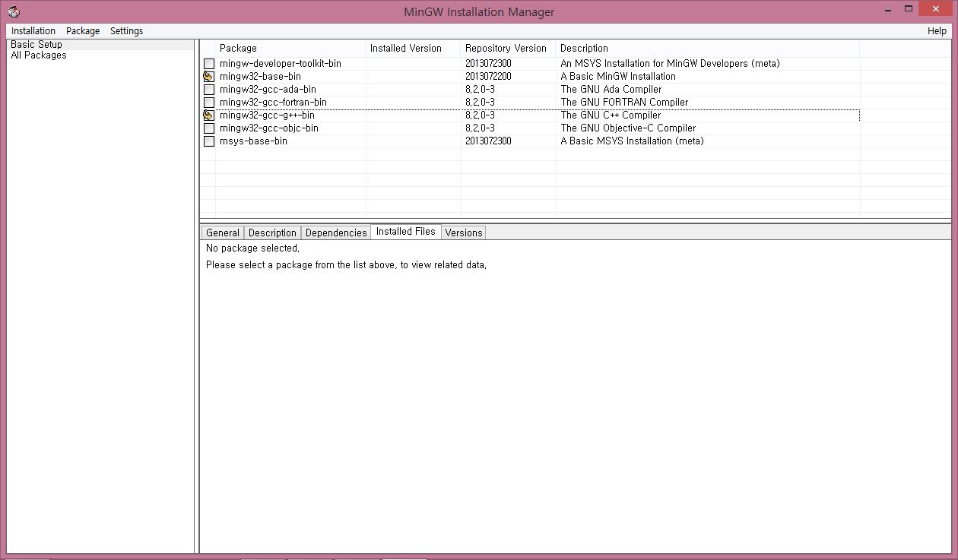Click 'A Basic MSYS Installation (meta)' description
Screen dimensions: 958x560
click(632, 141)
